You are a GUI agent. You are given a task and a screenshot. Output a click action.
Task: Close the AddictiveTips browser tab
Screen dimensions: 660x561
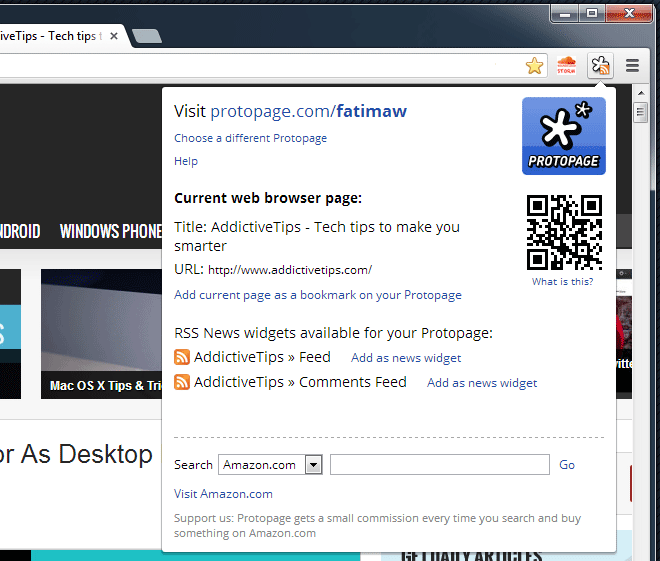[x=114, y=36]
